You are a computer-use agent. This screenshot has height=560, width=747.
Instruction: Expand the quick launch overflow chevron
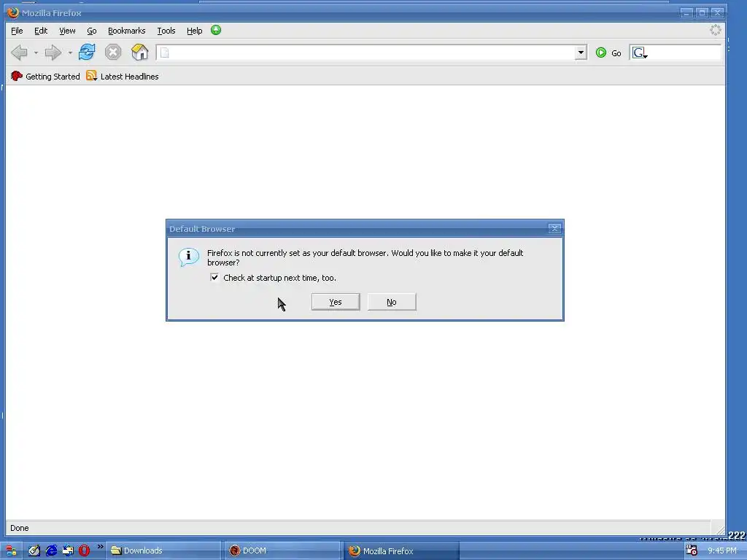100,547
